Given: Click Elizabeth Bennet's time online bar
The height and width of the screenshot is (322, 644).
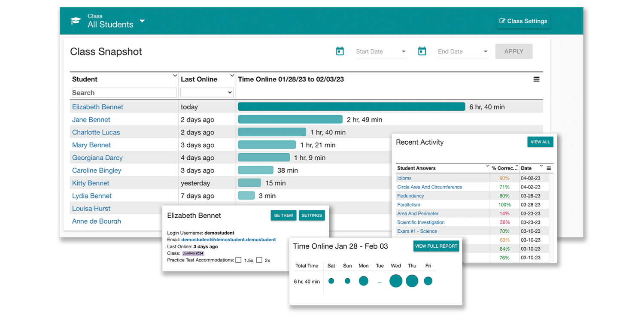Looking at the screenshot, I should coord(351,107).
